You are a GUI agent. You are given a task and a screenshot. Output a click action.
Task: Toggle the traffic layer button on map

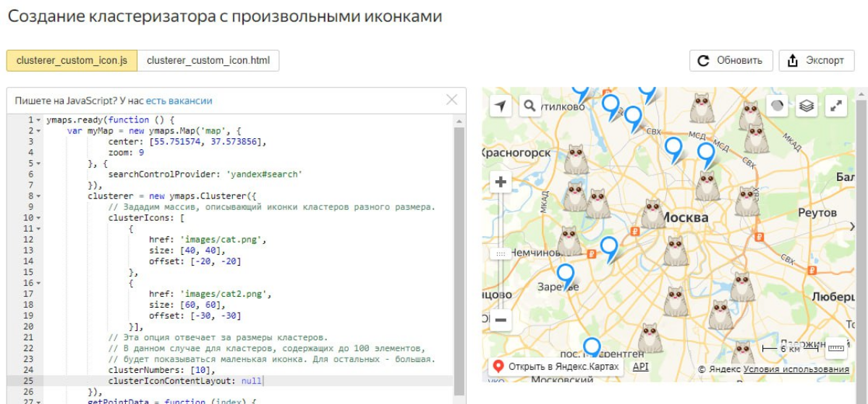click(x=778, y=106)
